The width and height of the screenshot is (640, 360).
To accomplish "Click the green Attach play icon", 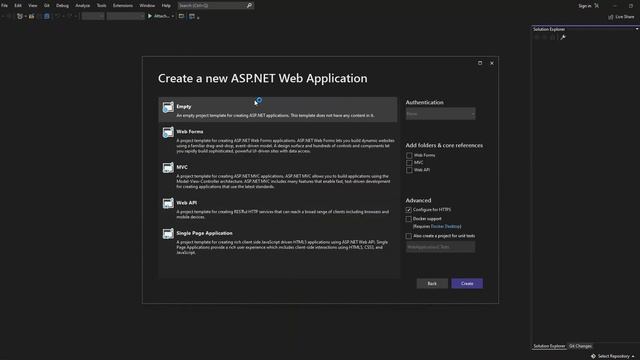I will tap(150, 16).
